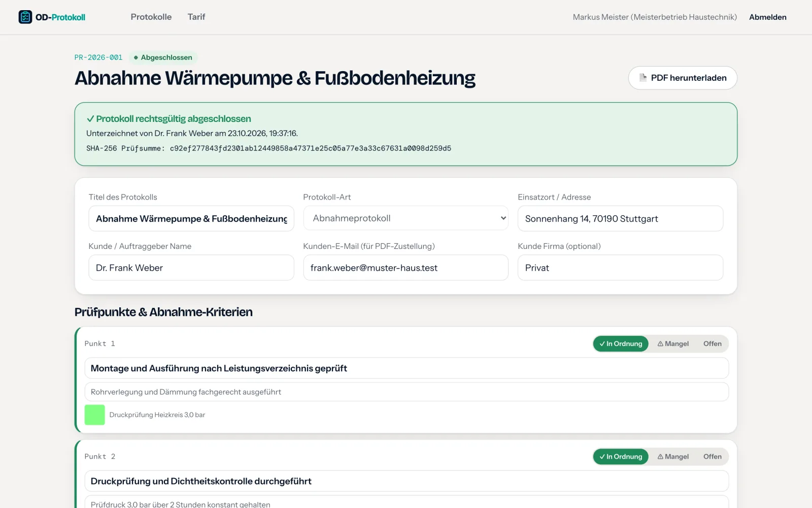Viewport: 812px width, 508px height.
Task: Download the protocol via PDF herunterladen
Action: 683,78
